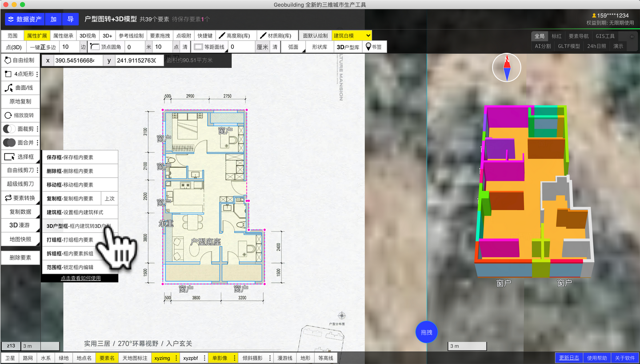Open the GIS工具 tab
The width and height of the screenshot is (640, 364).
point(605,36)
